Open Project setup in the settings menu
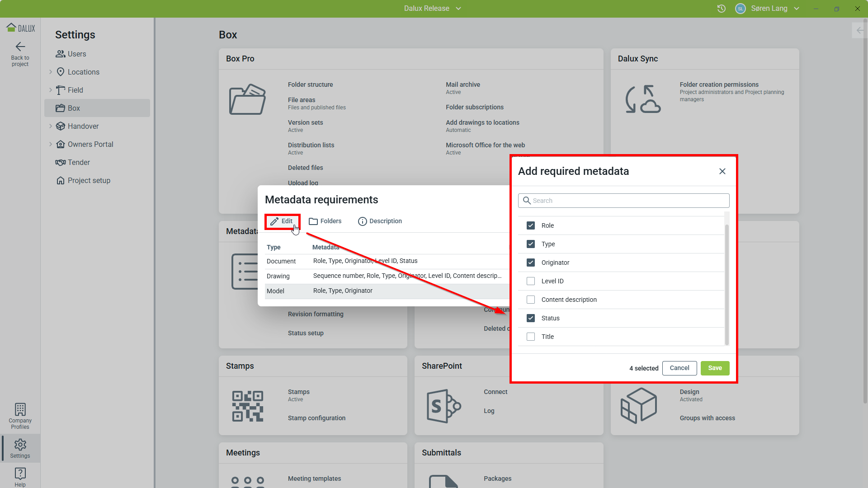Screen dimensions: 868x488 click(89, 180)
